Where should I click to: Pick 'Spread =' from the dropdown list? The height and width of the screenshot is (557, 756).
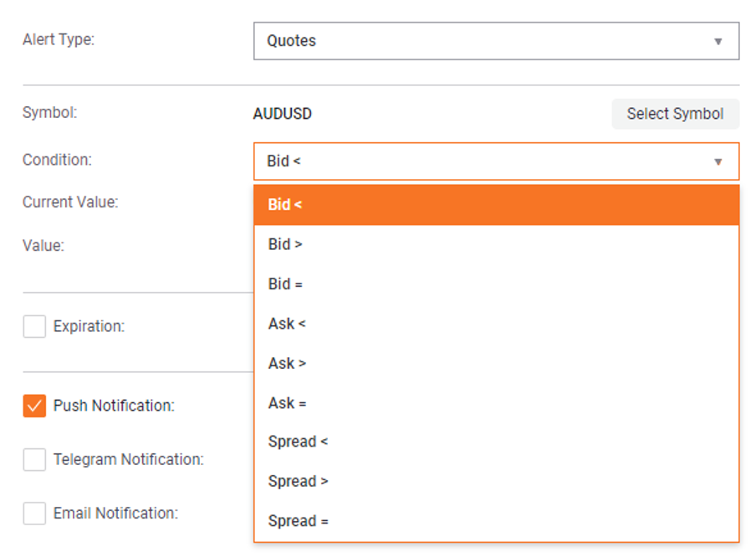pyautogui.click(x=497, y=521)
